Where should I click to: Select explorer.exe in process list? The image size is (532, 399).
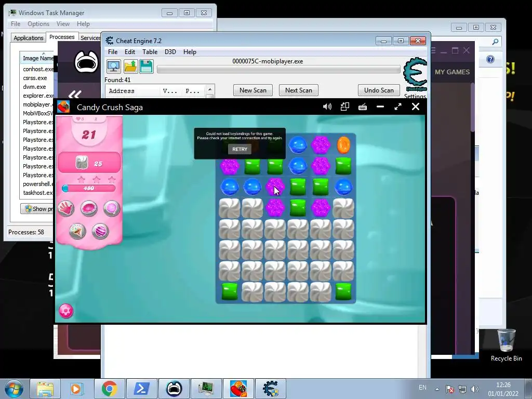[x=38, y=96]
